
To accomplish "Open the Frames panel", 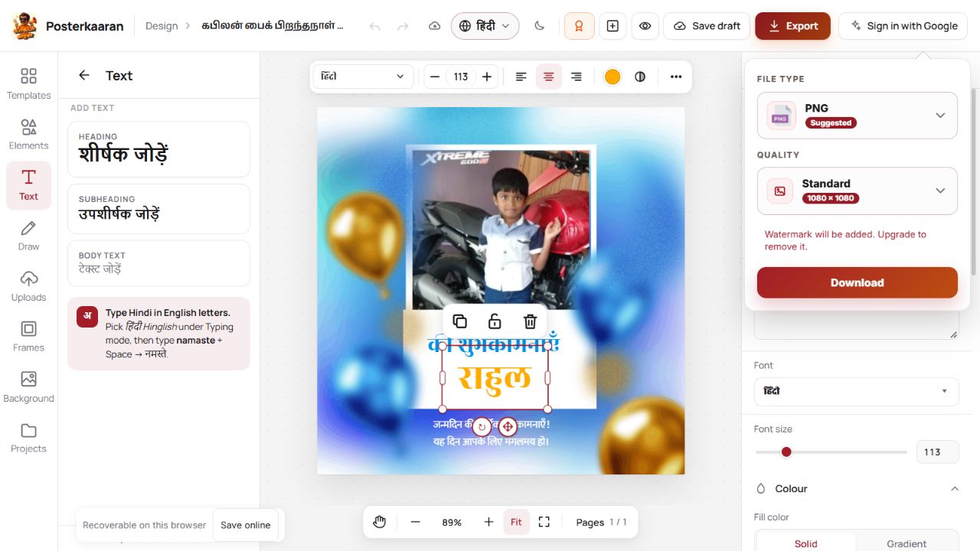I will point(28,337).
